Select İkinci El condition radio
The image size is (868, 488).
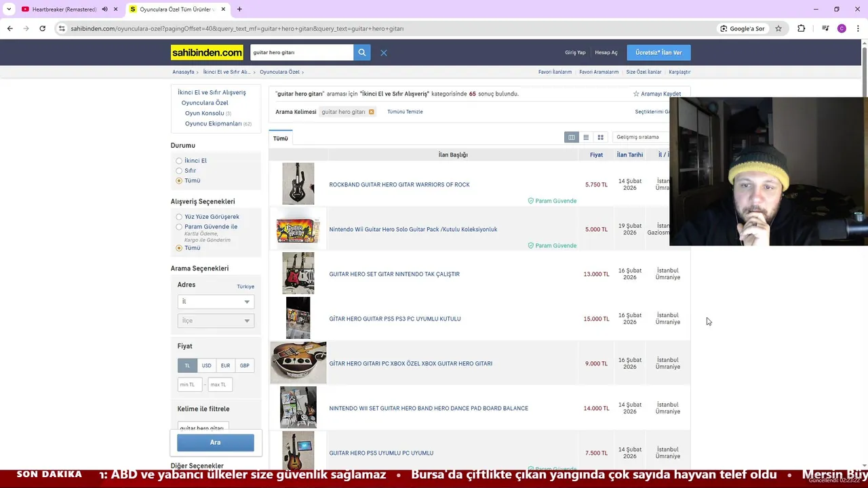point(179,161)
